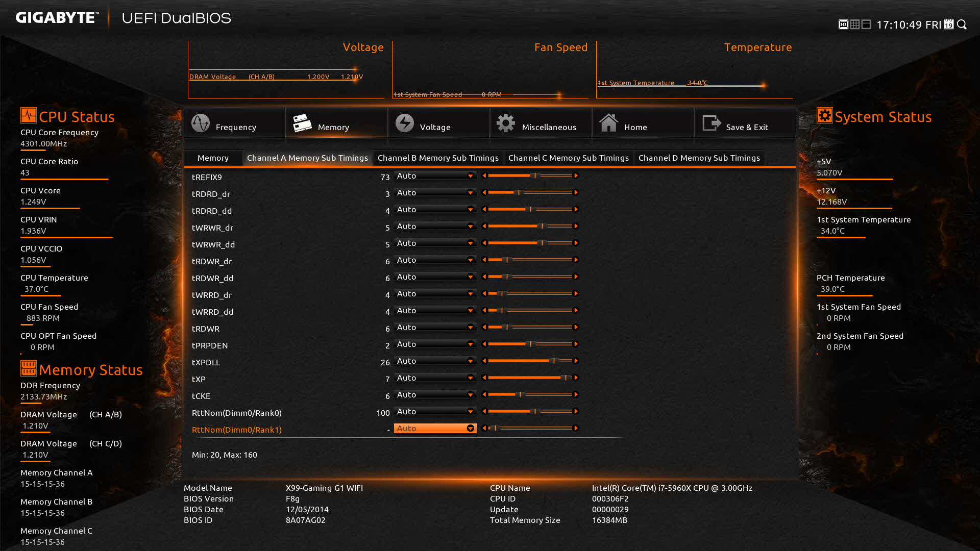The image size is (980, 551).
Task: Open the tXPDLL Auto dropdown
Action: [435, 361]
